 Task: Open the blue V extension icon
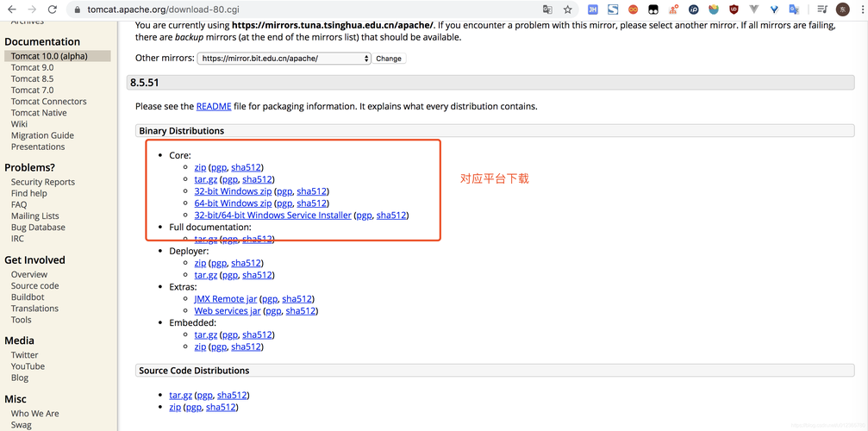coord(774,9)
